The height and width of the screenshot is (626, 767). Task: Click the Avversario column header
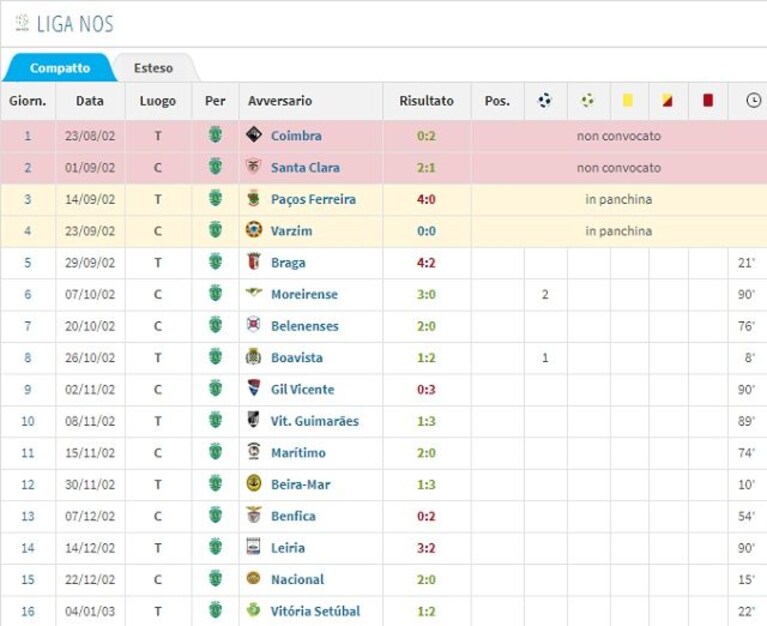[x=280, y=101]
